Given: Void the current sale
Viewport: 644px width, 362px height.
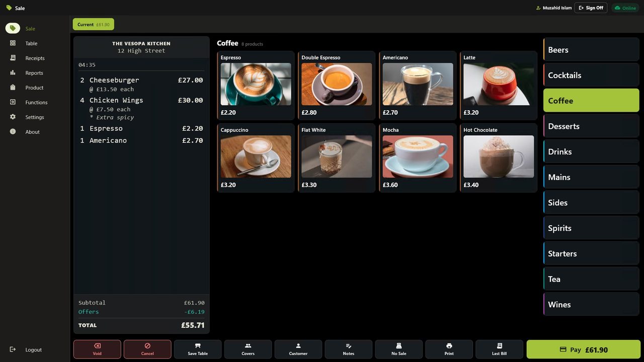Looking at the screenshot, I should tap(97, 349).
